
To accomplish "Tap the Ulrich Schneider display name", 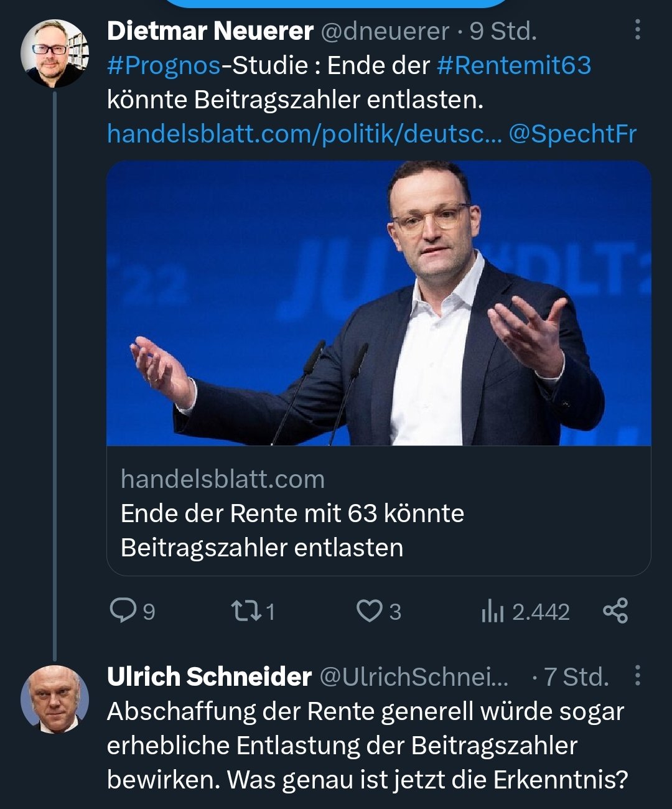I will [209, 676].
